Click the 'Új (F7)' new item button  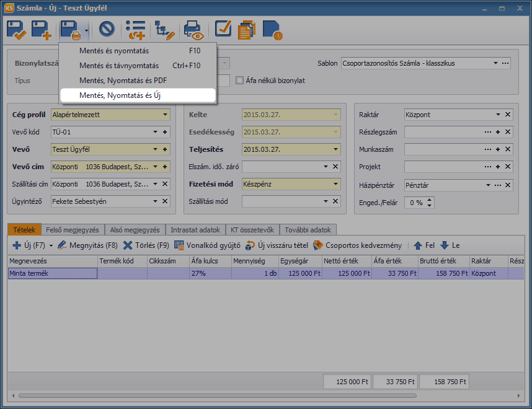29,245
